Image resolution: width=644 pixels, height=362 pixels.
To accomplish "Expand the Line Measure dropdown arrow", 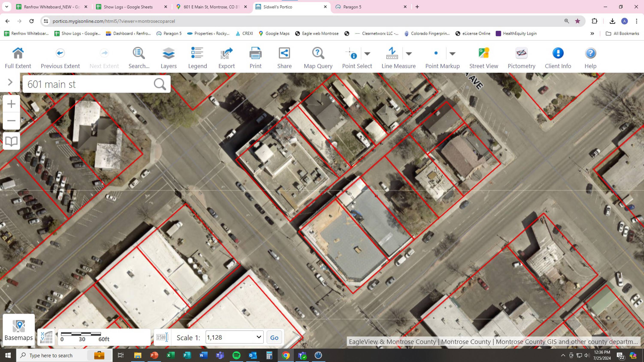I will click(409, 53).
